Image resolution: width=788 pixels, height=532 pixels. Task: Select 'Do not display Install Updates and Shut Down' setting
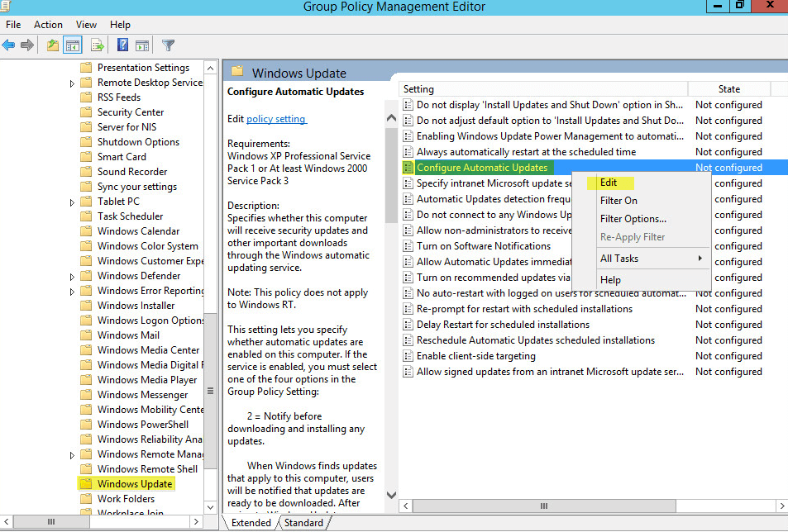[549, 105]
